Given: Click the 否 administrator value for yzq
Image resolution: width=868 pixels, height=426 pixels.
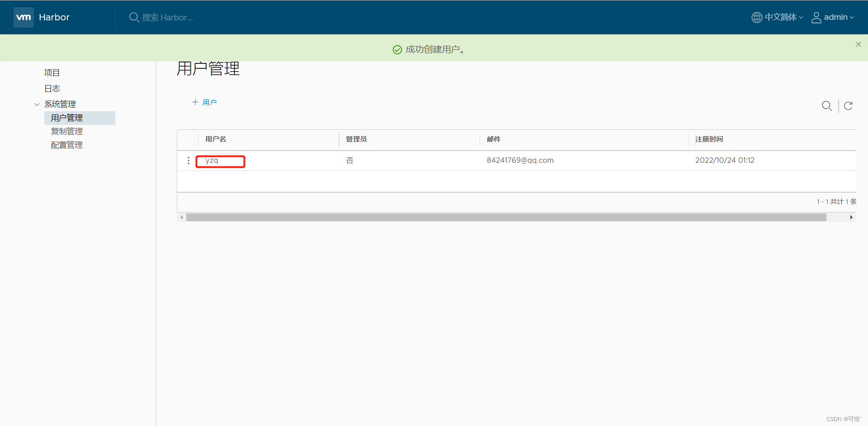Looking at the screenshot, I should pyautogui.click(x=349, y=160).
